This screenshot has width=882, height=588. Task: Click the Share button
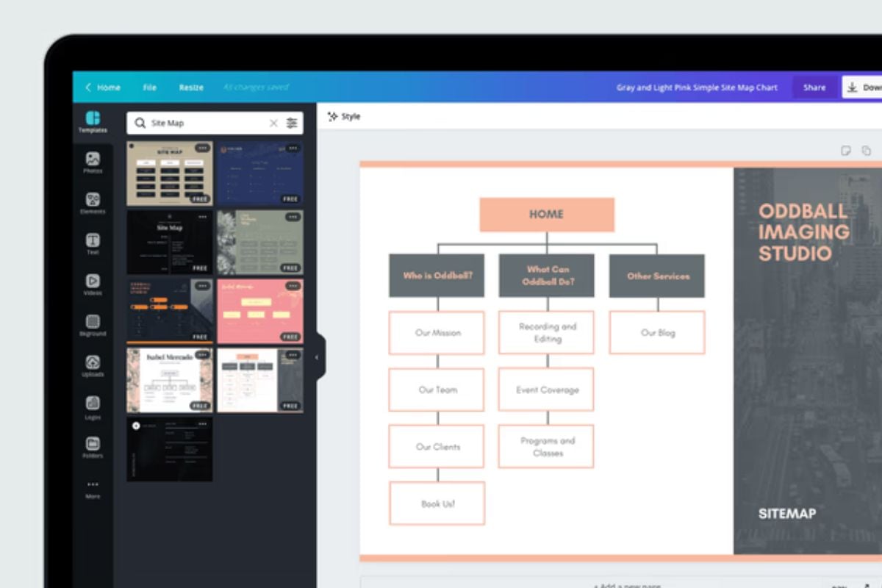tap(814, 87)
